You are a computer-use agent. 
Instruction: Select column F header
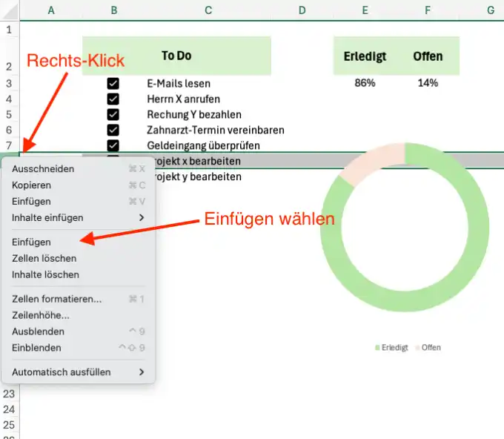(x=428, y=10)
